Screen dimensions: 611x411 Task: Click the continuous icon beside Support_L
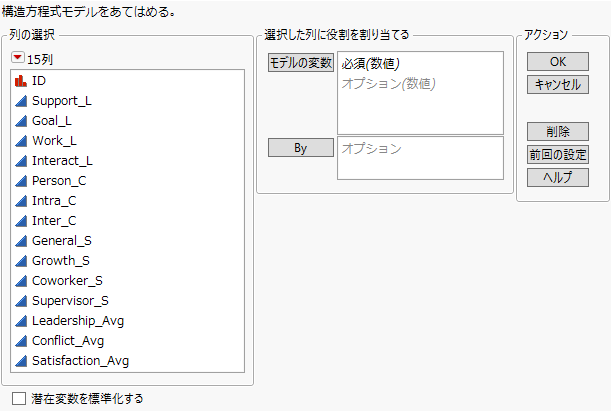(21, 100)
